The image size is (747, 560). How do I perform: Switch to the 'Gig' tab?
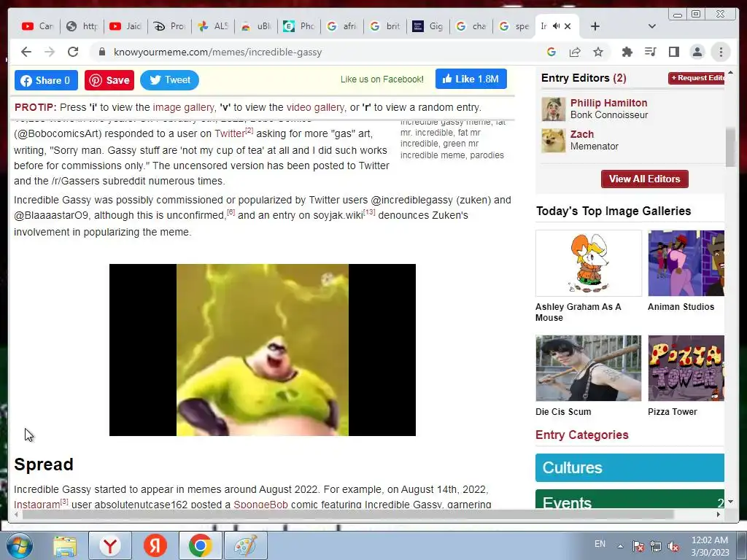click(x=428, y=26)
